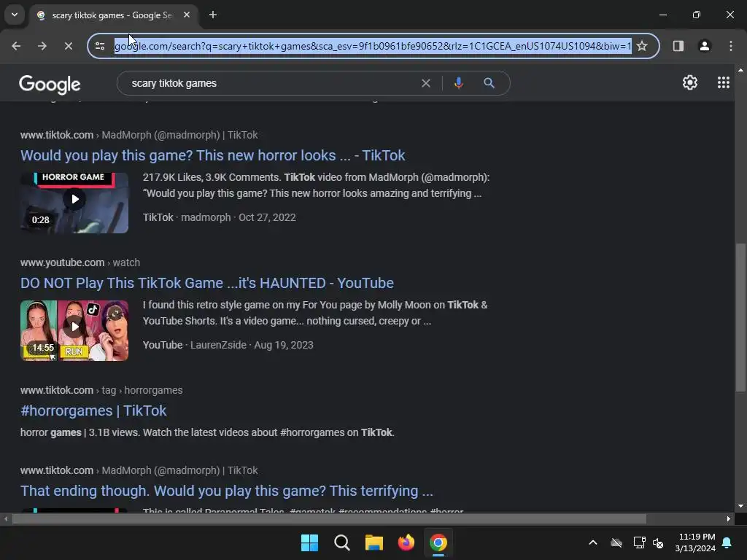
Task: Click the Google search input field
Action: pos(269,83)
